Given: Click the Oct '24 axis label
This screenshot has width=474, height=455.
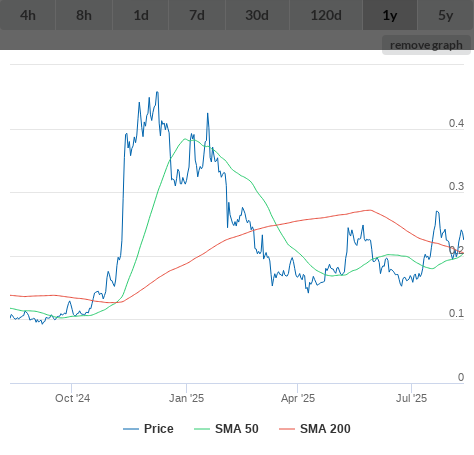Looking at the screenshot, I should [72, 398].
